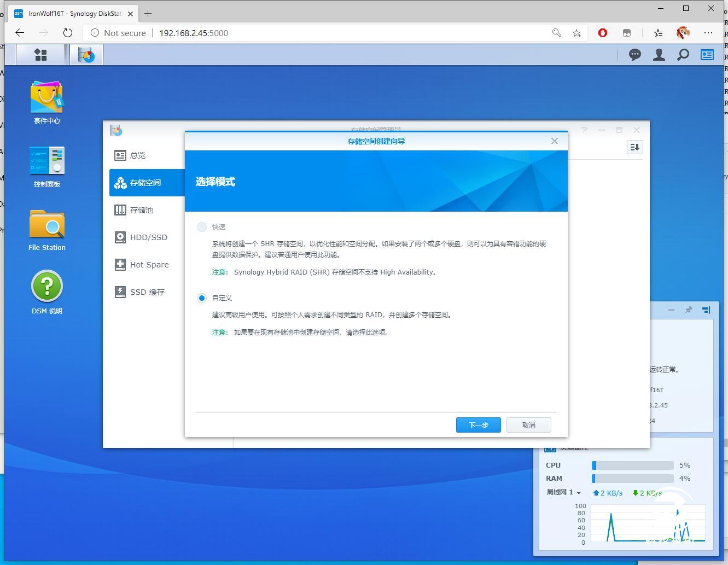Screen dimensions: 728x565
Task: Open the browser favorites list icon
Action: point(658,33)
